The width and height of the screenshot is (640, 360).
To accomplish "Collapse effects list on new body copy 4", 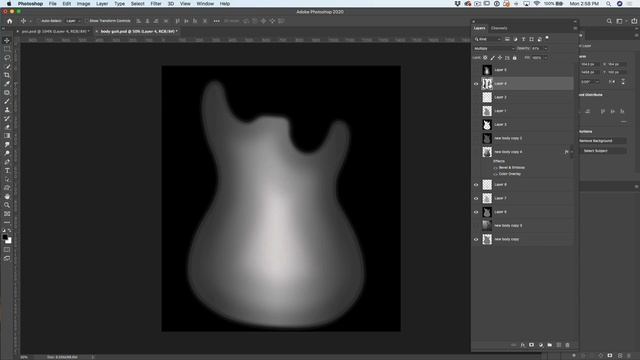I will click(x=572, y=152).
